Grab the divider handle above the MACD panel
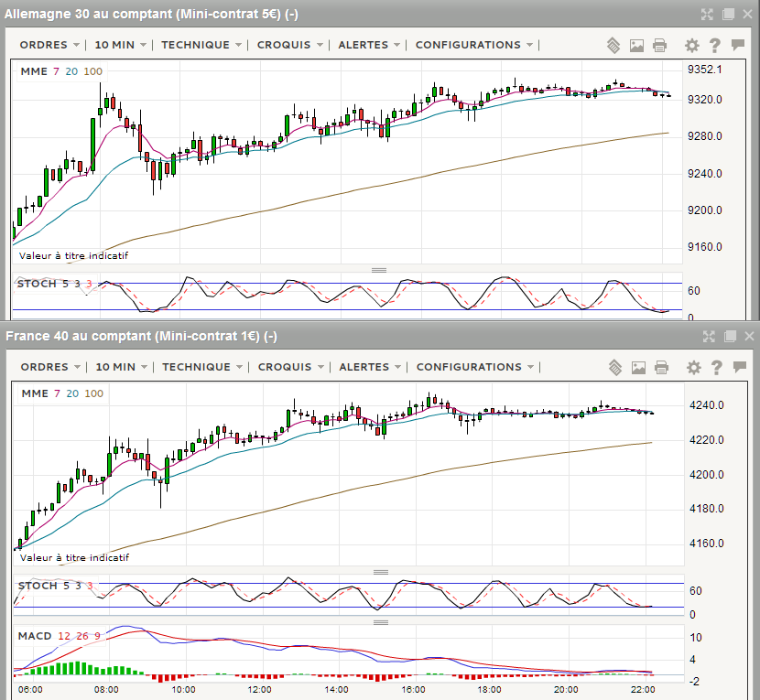 [379, 621]
